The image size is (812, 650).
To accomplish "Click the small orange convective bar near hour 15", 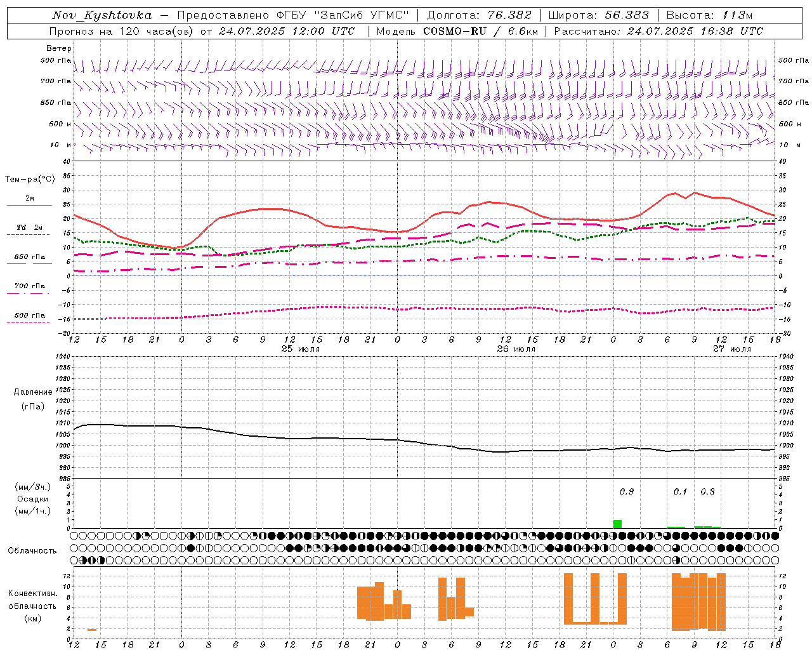I will tap(92, 630).
